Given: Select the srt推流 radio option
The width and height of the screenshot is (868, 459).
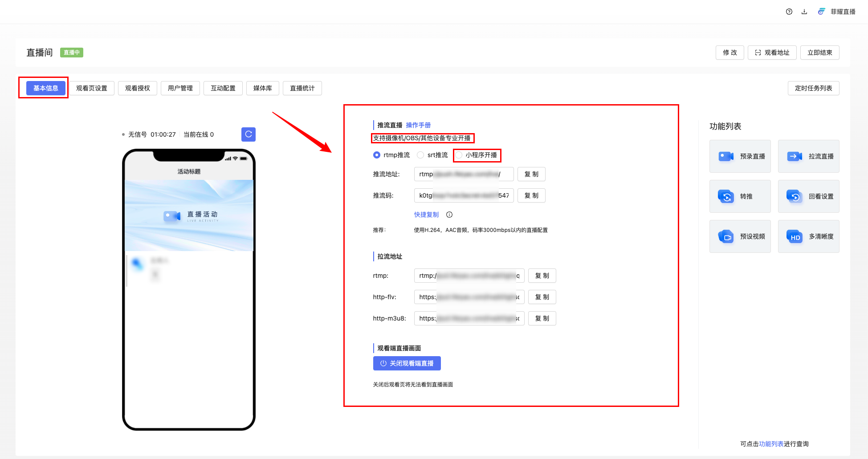Looking at the screenshot, I should 420,155.
